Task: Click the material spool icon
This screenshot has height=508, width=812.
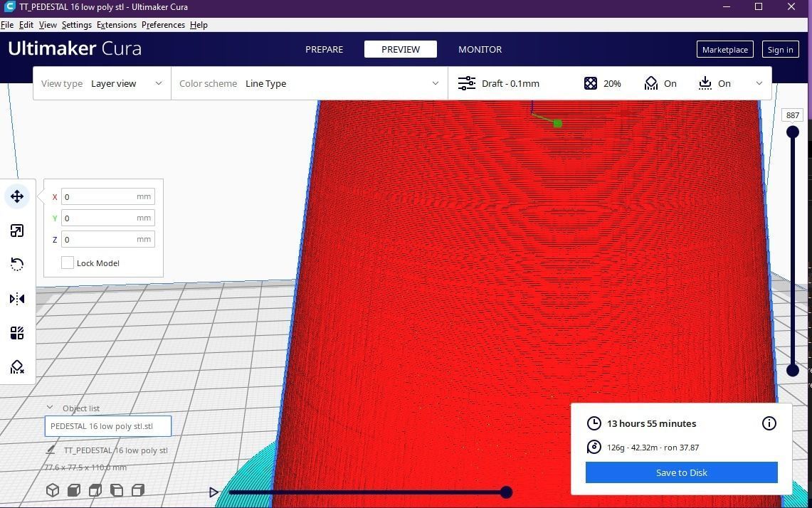Action: click(594, 447)
